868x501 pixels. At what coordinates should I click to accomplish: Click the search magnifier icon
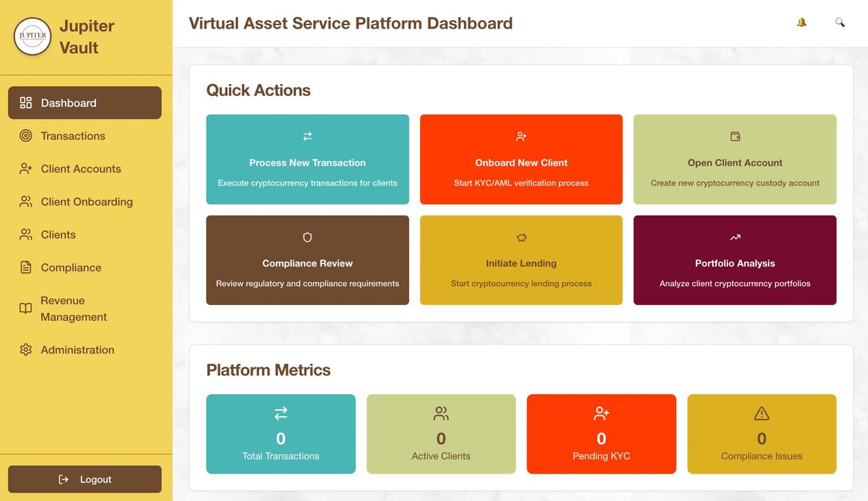tap(840, 22)
